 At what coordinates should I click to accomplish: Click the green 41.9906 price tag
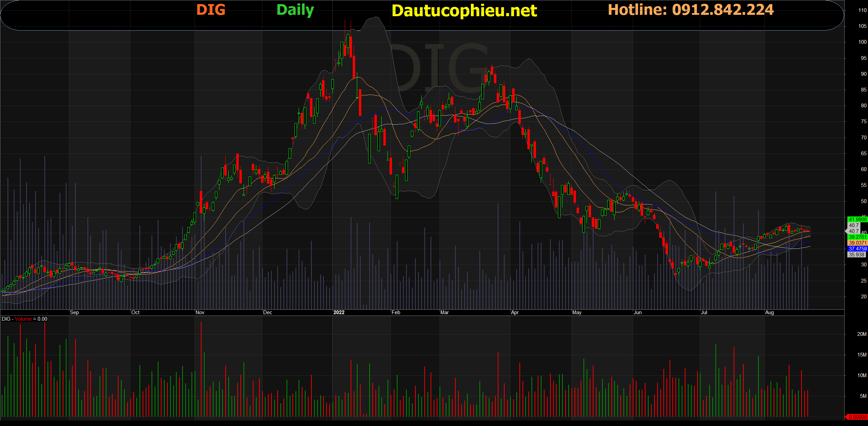pos(857,220)
